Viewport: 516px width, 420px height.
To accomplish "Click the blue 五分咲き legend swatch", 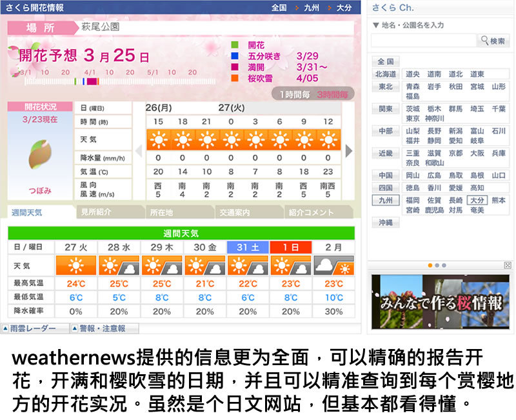I will (x=235, y=55).
